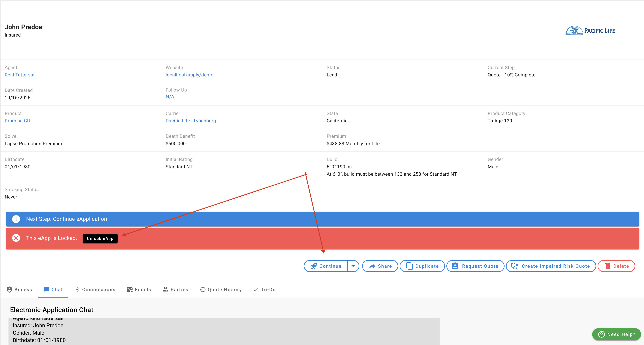
Task: Click the Promise GUL product link
Action: click(x=19, y=121)
